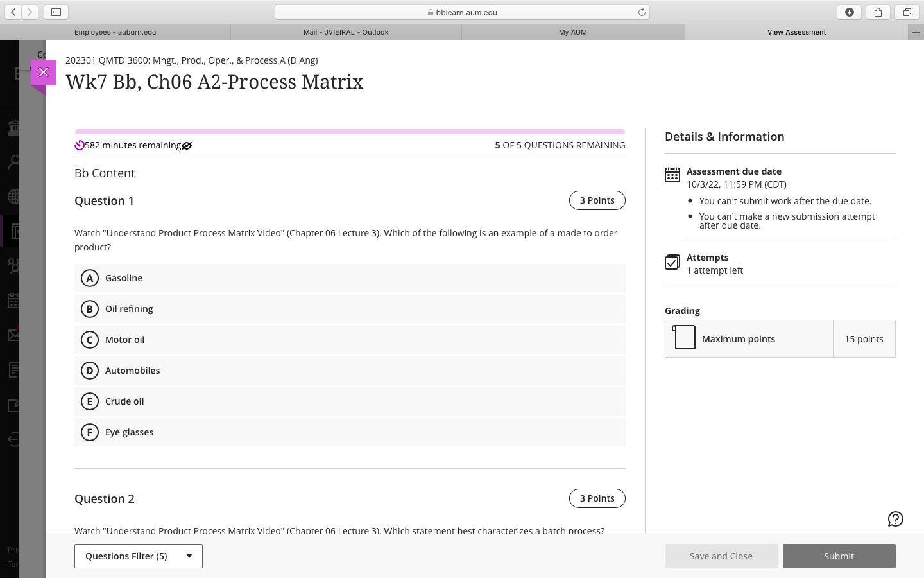This screenshot has width=924, height=578.
Task: Save and Close the assessment
Action: [721, 556]
